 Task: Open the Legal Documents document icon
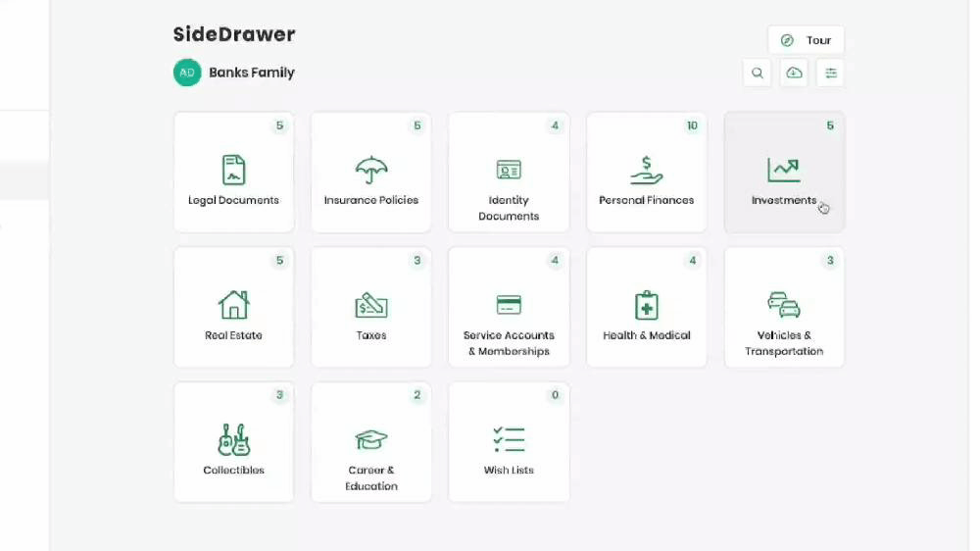pos(233,170)
